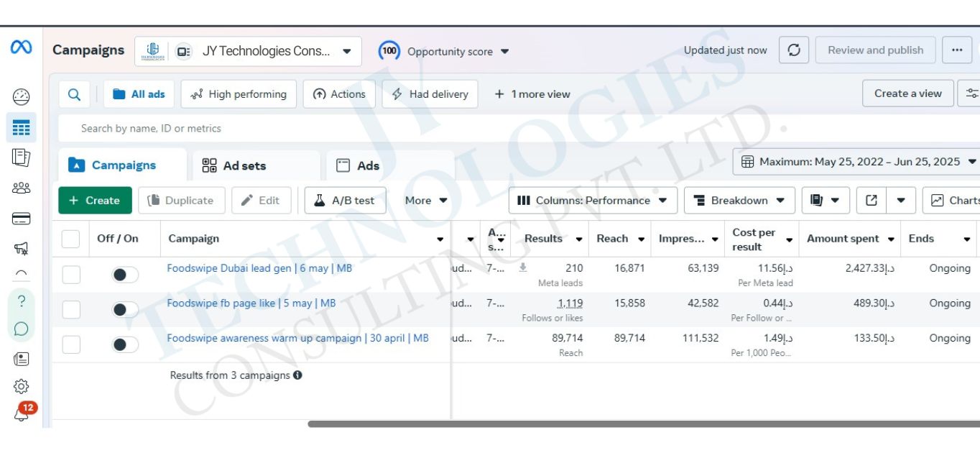
Task: Toggle Foodswipe fb page like campaign on
Action: 125,310
